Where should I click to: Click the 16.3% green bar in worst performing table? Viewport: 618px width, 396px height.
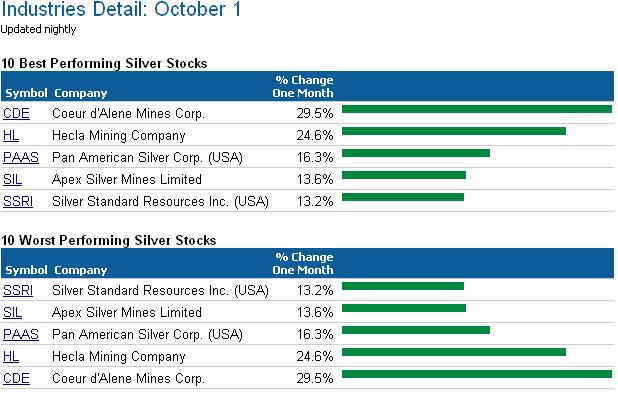pos(416,330)
